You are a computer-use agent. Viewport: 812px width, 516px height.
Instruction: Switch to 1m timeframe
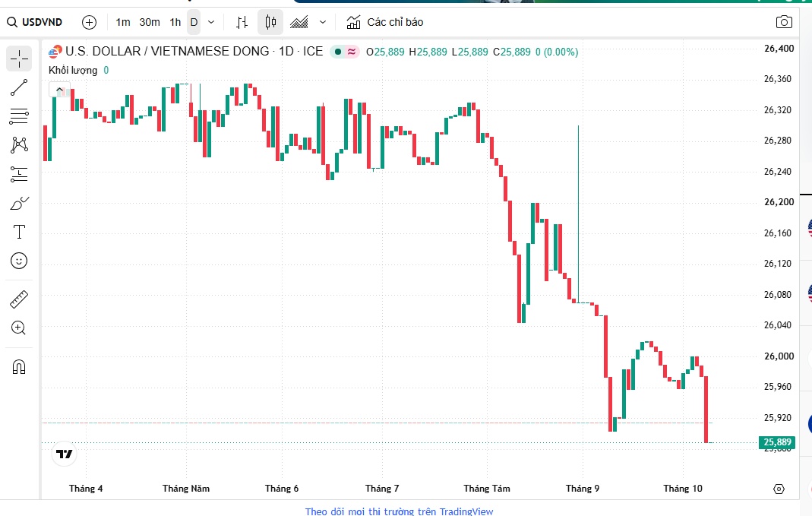123,22
